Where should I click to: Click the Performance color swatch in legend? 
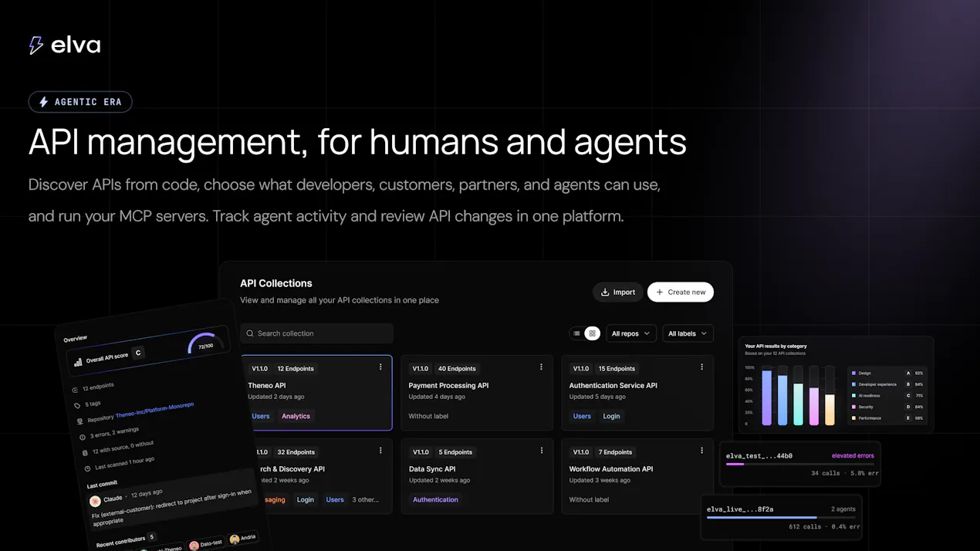click(x=853, y=418)
